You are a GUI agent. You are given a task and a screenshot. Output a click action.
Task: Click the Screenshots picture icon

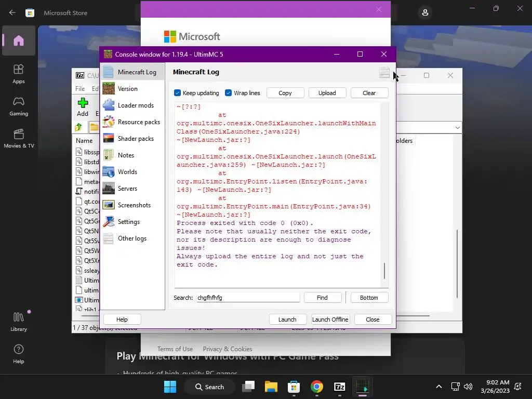[109, 205]
